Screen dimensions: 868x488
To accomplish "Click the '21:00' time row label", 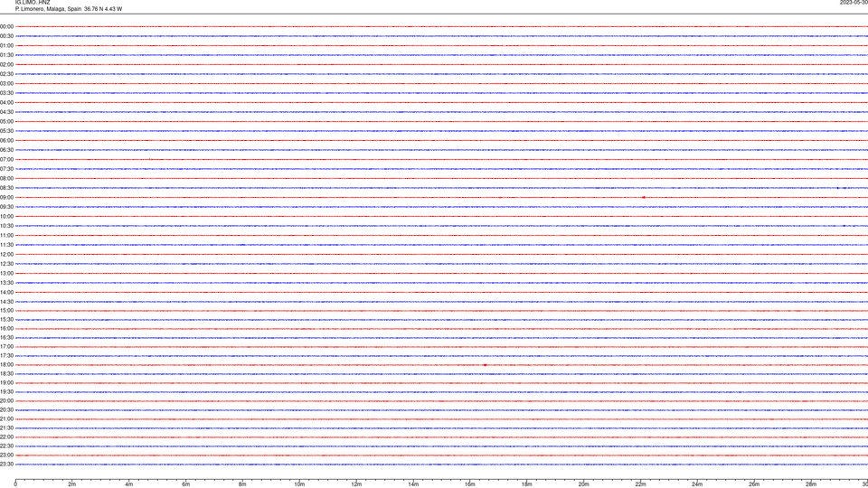I will [6, 418].
